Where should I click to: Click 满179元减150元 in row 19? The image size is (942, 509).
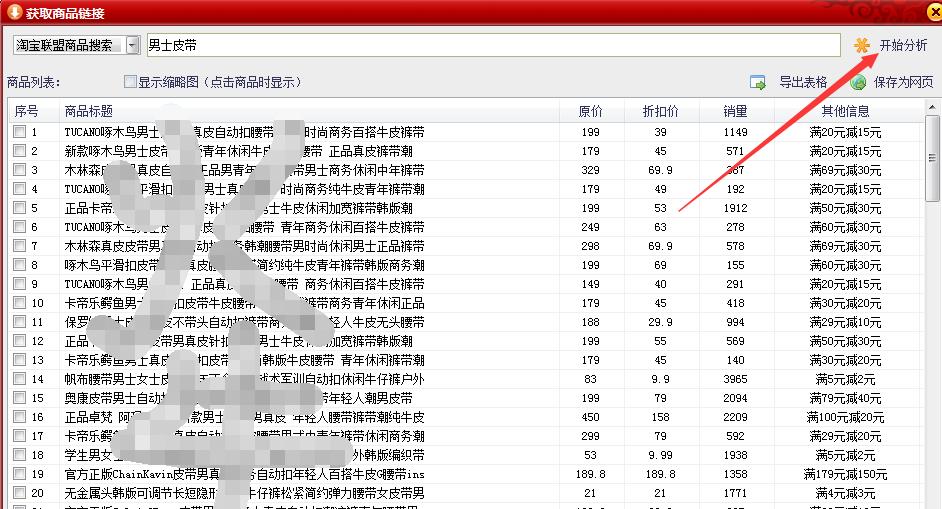(845, 474)
